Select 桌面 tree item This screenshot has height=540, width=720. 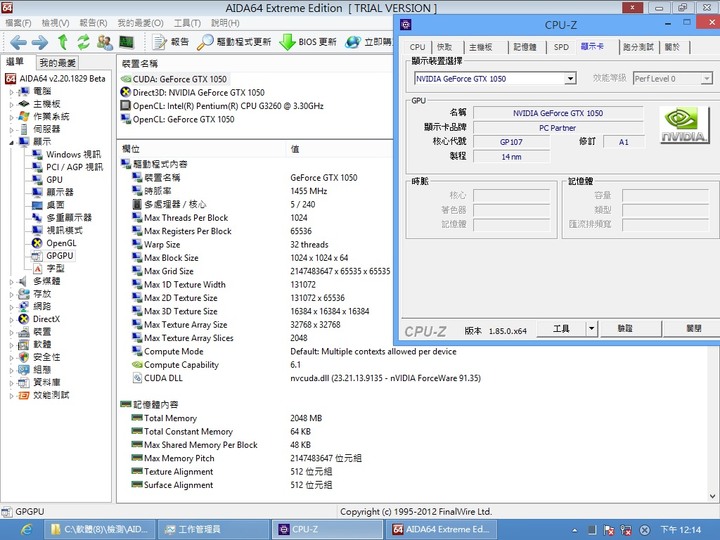55,205
